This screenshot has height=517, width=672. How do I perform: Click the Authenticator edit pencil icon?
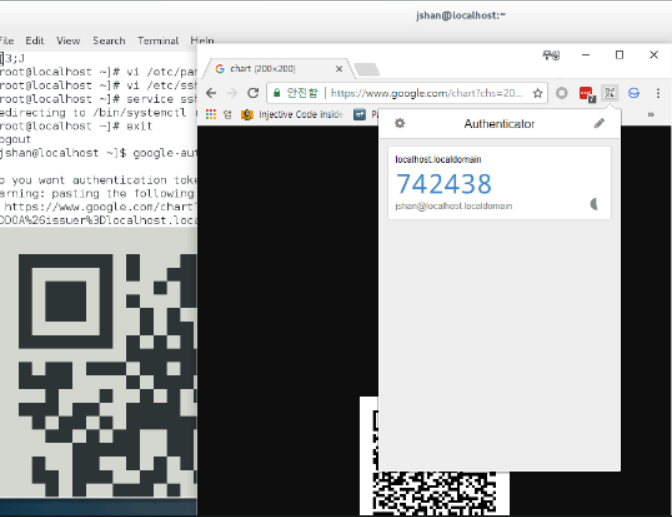tap(599, 123)
